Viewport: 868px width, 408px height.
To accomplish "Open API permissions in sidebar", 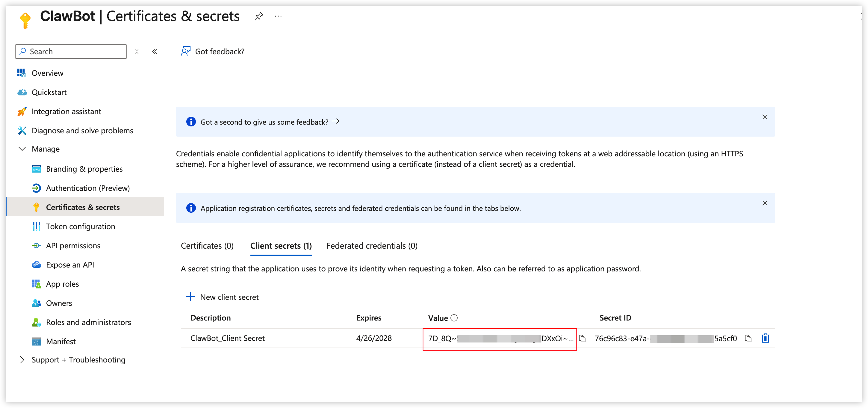I will coord(73,246).
